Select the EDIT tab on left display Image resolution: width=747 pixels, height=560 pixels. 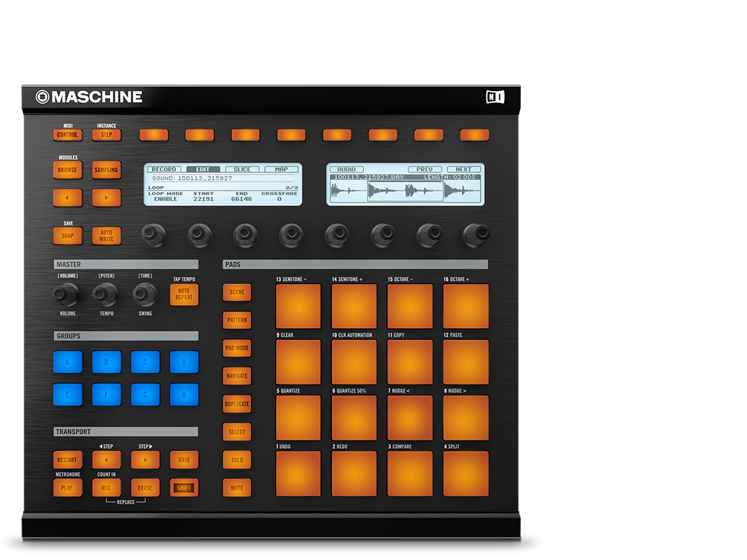coord(203,169)
